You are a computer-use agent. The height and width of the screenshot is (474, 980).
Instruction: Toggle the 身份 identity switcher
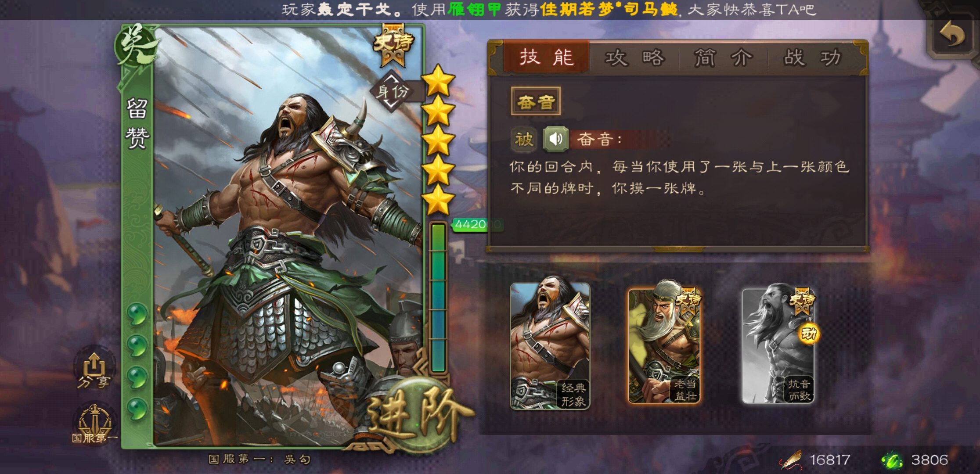tap(393, 91)
